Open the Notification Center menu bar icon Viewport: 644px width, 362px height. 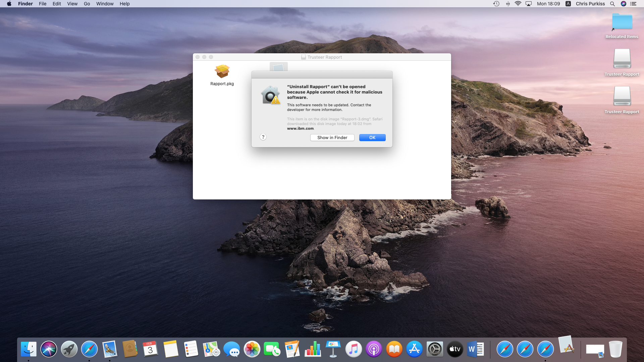pyautogui.click(x=633, y=4)
